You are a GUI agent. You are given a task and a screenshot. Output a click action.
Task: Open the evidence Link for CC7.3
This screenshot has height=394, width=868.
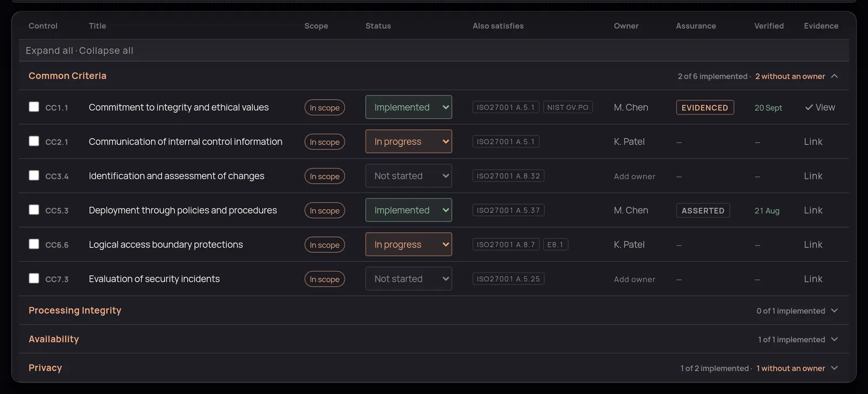pyautogui.click(x=813, y=279)
